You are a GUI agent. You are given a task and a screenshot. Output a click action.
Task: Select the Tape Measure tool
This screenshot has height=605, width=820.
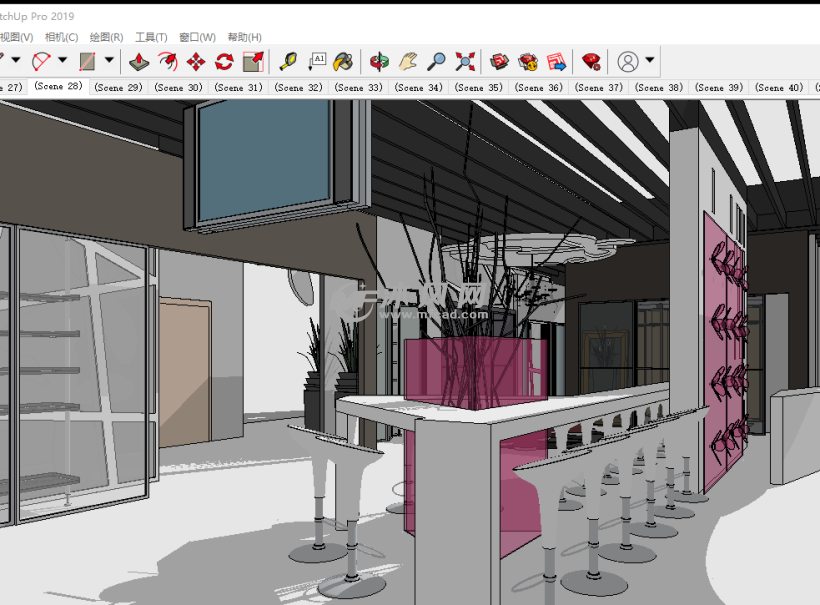pos(288,62)
